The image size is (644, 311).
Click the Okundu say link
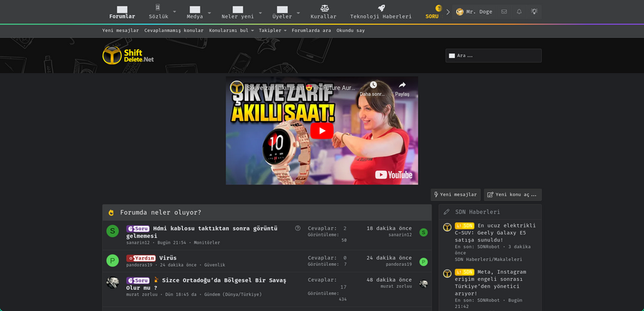coord(351,30)
